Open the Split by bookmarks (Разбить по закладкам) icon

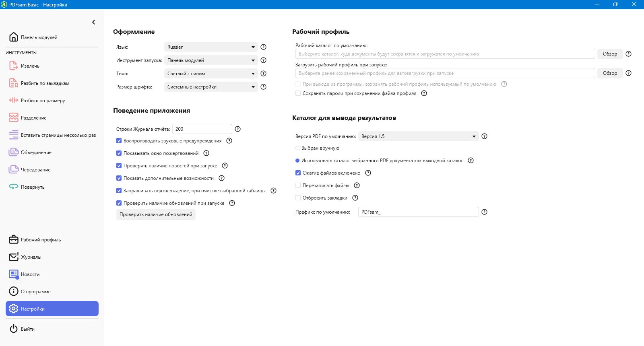pos(13,83)
